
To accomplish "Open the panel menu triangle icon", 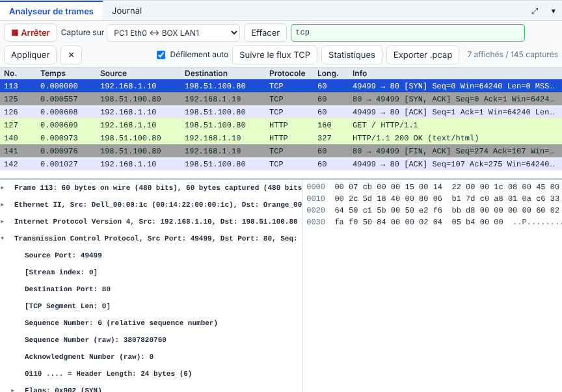I will [553, 11].
